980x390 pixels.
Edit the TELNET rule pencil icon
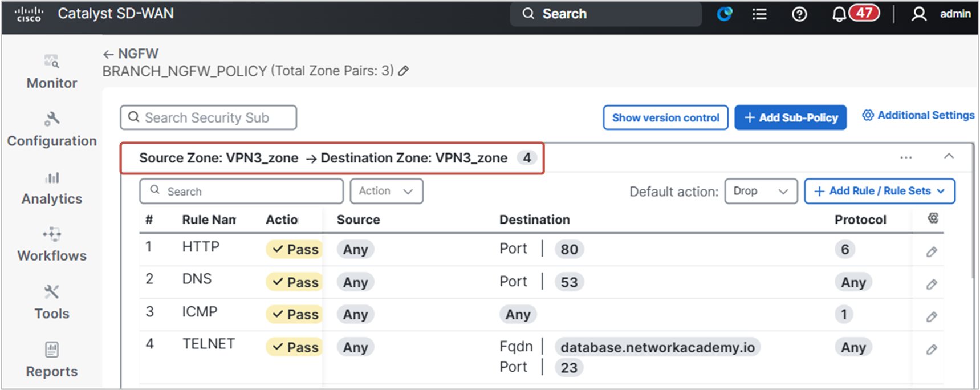point(932,349)
